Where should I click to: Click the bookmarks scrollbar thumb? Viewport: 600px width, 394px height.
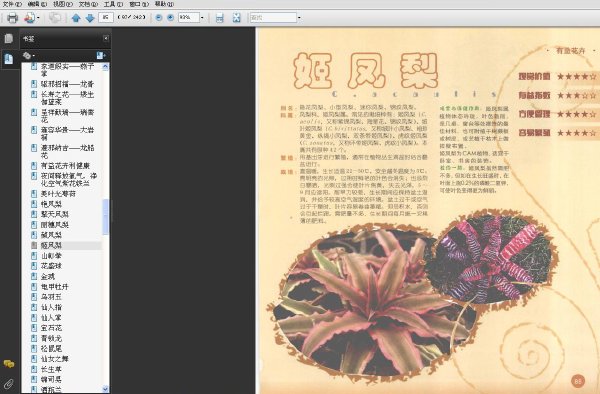pyautogui.click(x=106, y=217)
